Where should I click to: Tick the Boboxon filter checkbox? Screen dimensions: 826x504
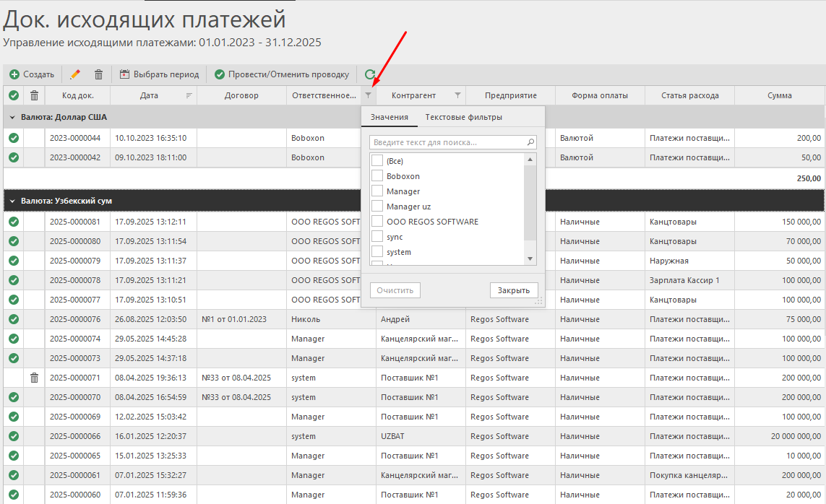point(377,176)
